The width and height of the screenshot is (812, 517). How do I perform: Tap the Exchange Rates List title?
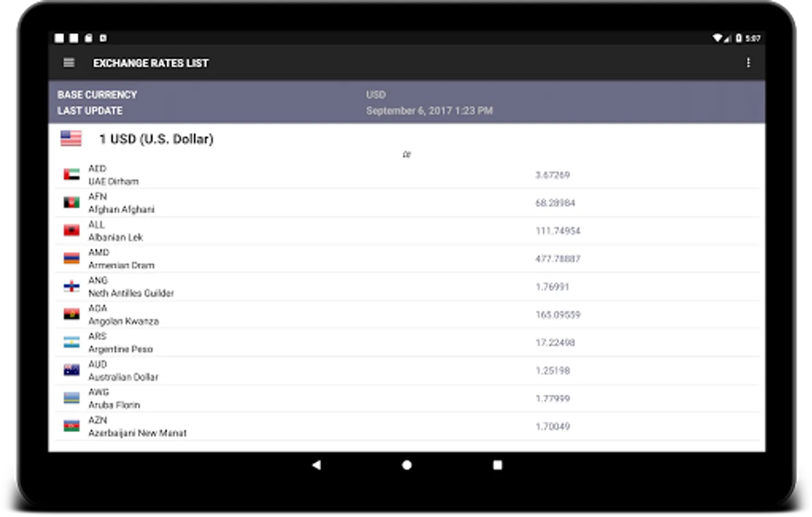(151, 63)
